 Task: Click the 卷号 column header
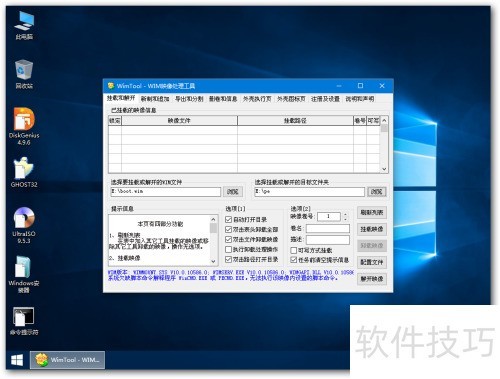point(360,121)
